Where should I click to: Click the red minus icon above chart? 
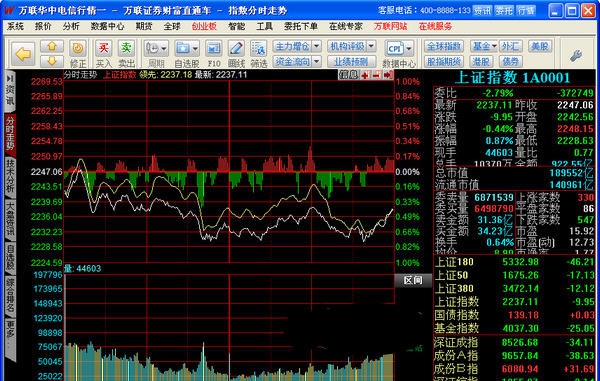[377, 75]
